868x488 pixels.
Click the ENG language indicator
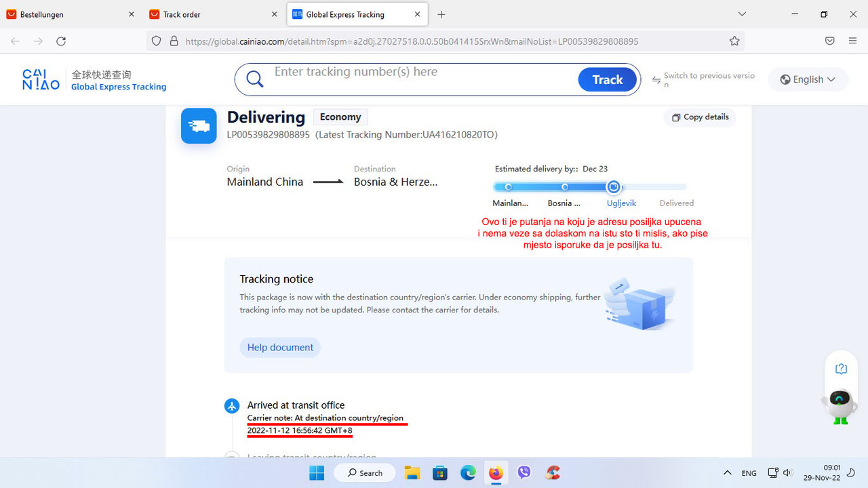click(x=749, y=473)
